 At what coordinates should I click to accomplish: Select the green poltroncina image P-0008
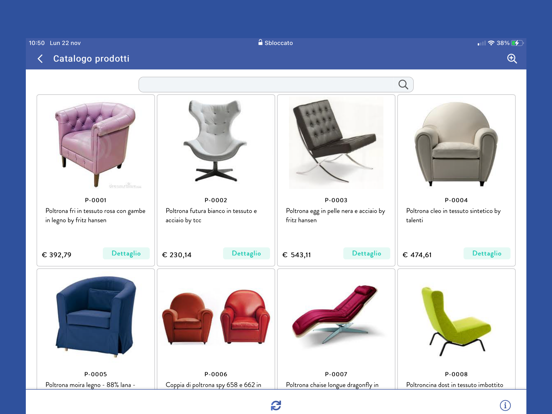[x=456, y=321]
